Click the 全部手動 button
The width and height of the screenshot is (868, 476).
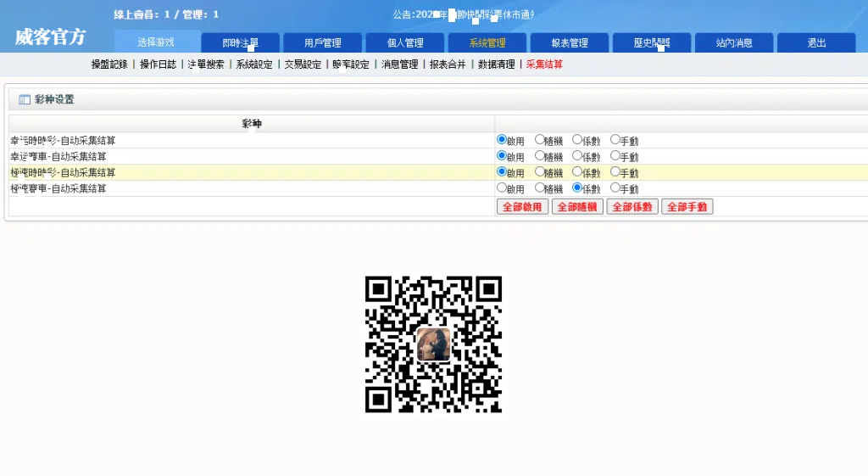[x=687, y=207]
